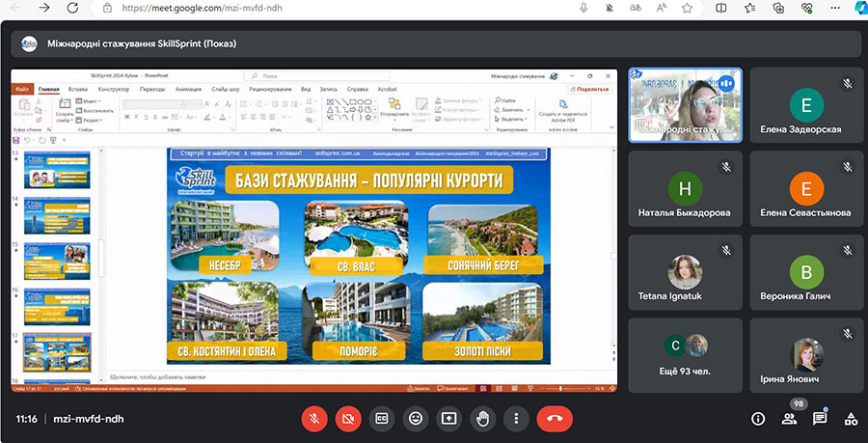Screen dimensions: 868x443
Task: Open the emoji reactions panel
Action: 416,419
